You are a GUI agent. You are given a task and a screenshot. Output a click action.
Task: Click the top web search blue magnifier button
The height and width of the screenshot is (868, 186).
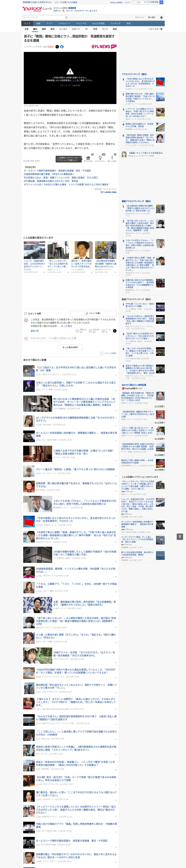point(161,2)
